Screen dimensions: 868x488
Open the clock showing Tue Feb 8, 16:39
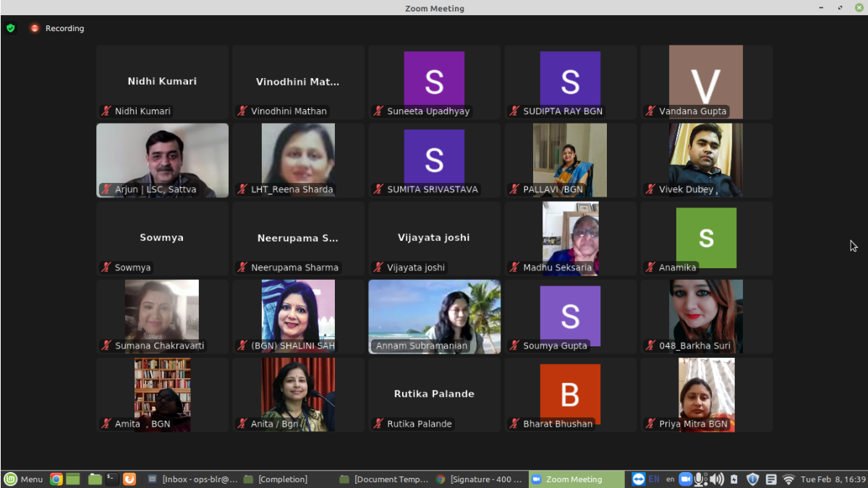click(x=832, y=479)
